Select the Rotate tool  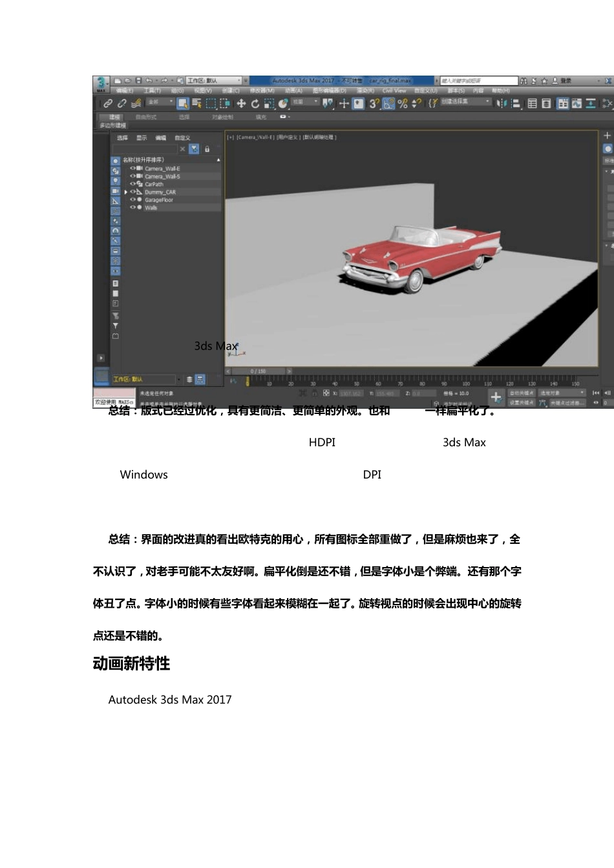255,103
